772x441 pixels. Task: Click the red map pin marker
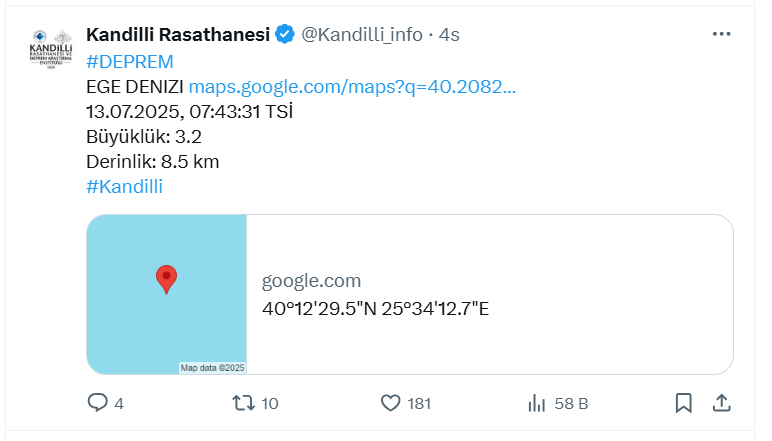tap(166, 279)
